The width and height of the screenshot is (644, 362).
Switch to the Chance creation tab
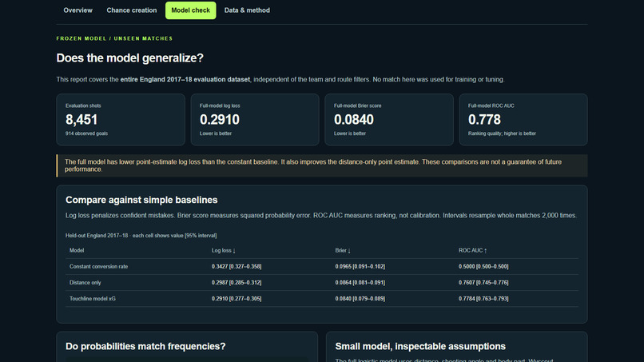click(131, 10)
